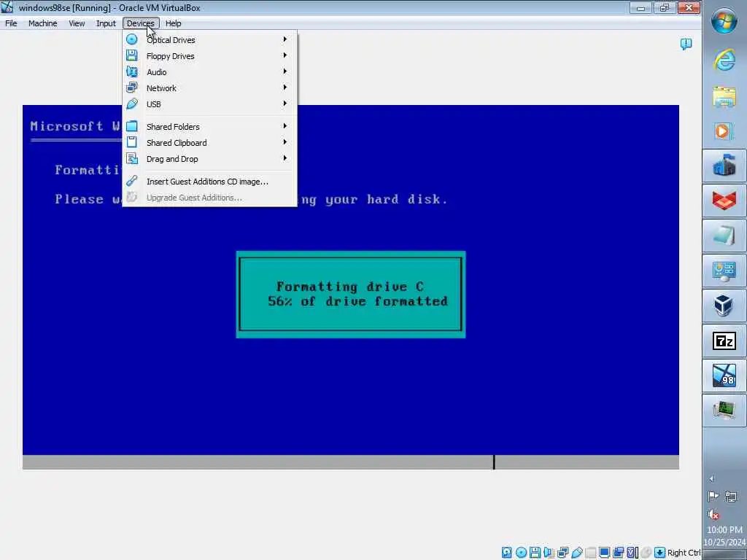
Task: Click the hard disk activity status icon
Action: tap(507, 553)
